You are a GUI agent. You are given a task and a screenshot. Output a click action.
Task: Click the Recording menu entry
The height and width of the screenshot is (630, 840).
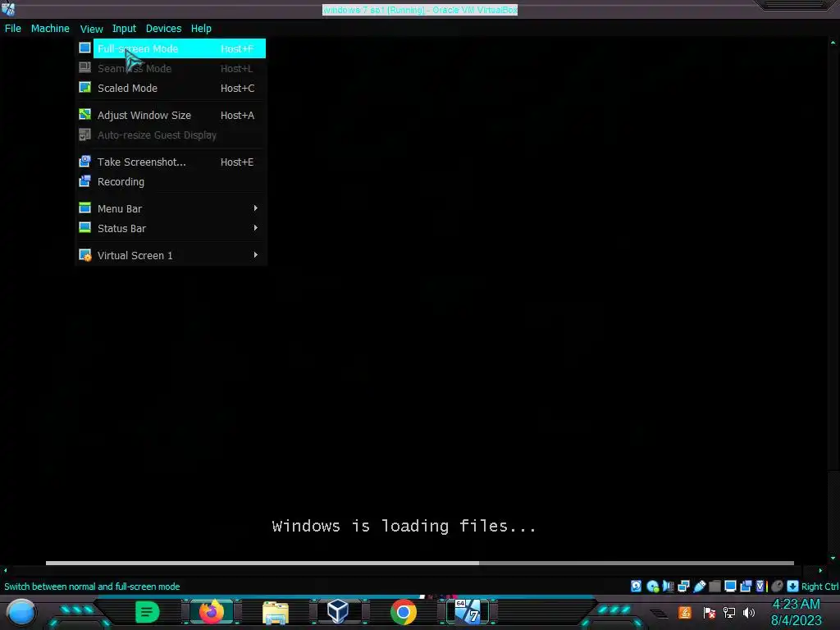coord(171,181)
